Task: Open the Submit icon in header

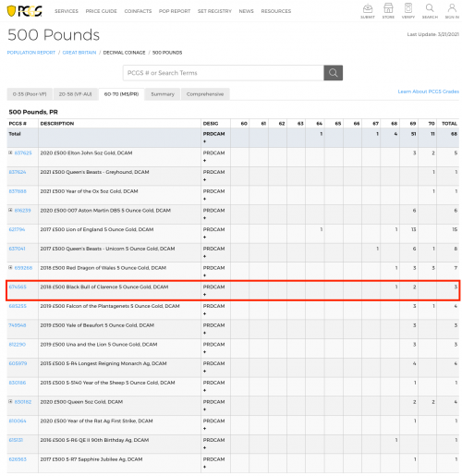Action: point(368,11)
